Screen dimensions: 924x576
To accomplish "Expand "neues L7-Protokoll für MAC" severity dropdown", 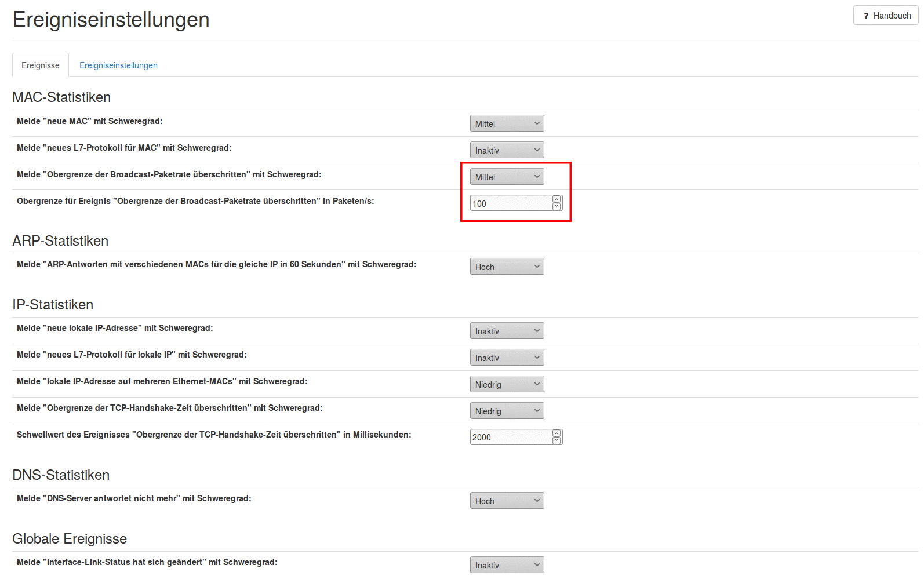I will coord(507,150).
